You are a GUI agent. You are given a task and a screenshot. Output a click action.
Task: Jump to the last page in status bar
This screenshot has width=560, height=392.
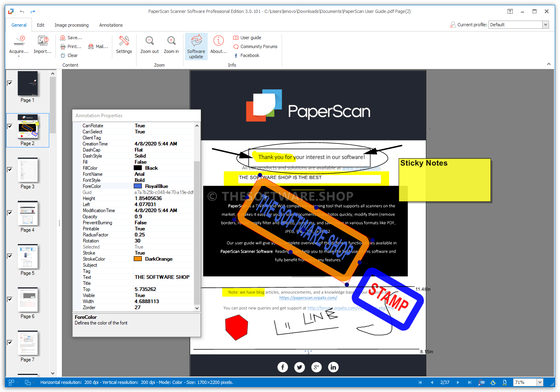point(469,382)
